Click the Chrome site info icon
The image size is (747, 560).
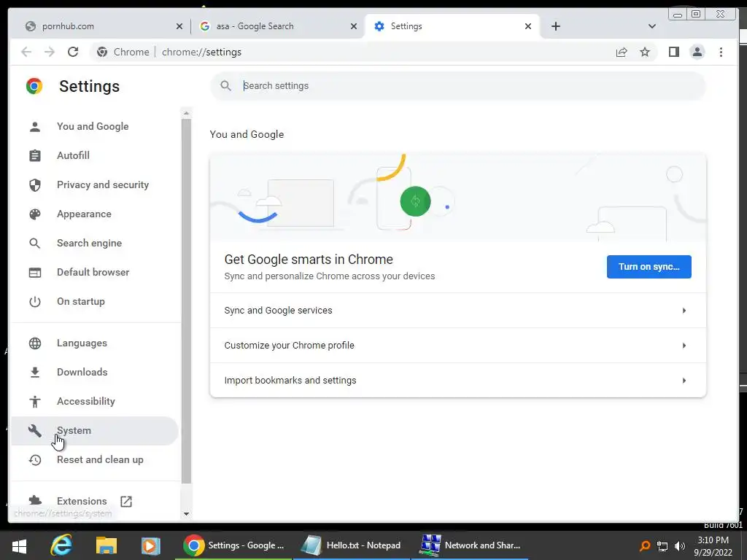point(102,52)
